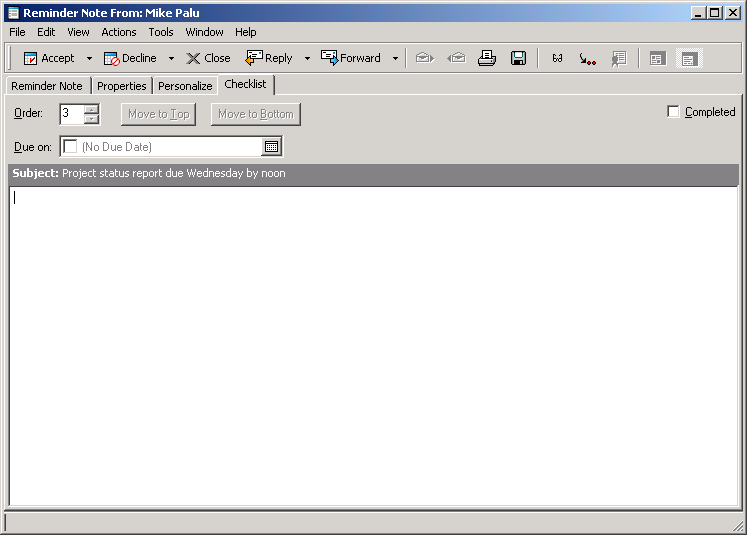Viewport: 747px width, 535px height.
Task: Click the Print icon
Action: (x=487, y=58)
